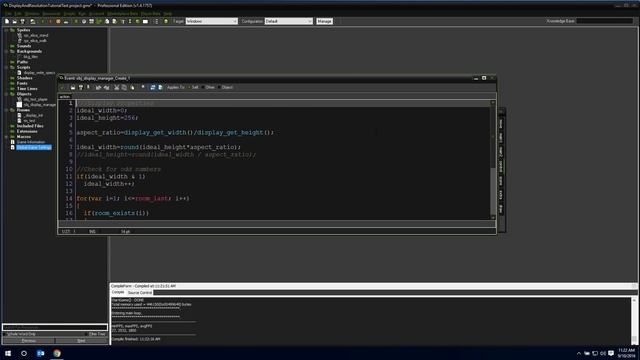
Task: Select the Fonts folder in resource tree
Action: [22, 83]
